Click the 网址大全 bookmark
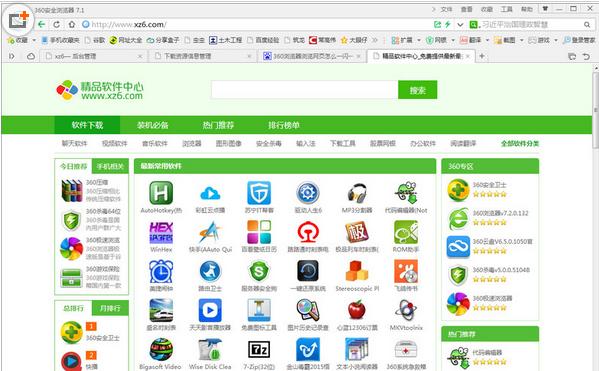This screenshot has width=599, height=371. tap(126, 40)
